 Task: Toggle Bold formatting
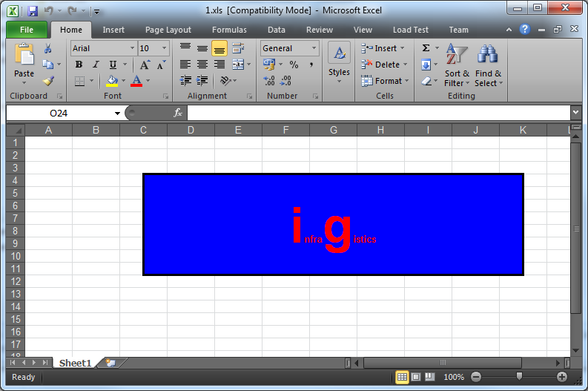(x=79, y=65)
